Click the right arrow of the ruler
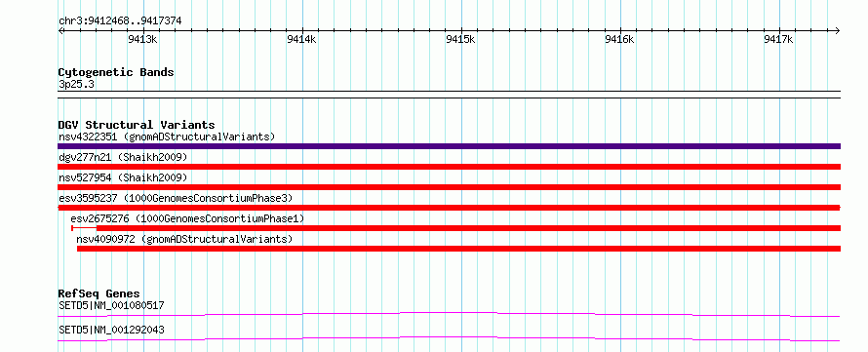This screenshot has width=868, height=352. (838, 30)
